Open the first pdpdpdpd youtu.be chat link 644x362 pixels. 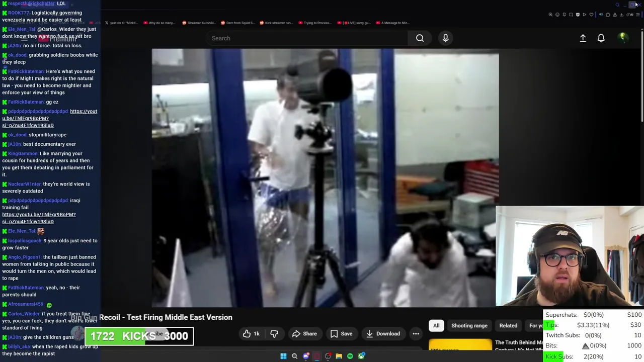coord(50,118)
